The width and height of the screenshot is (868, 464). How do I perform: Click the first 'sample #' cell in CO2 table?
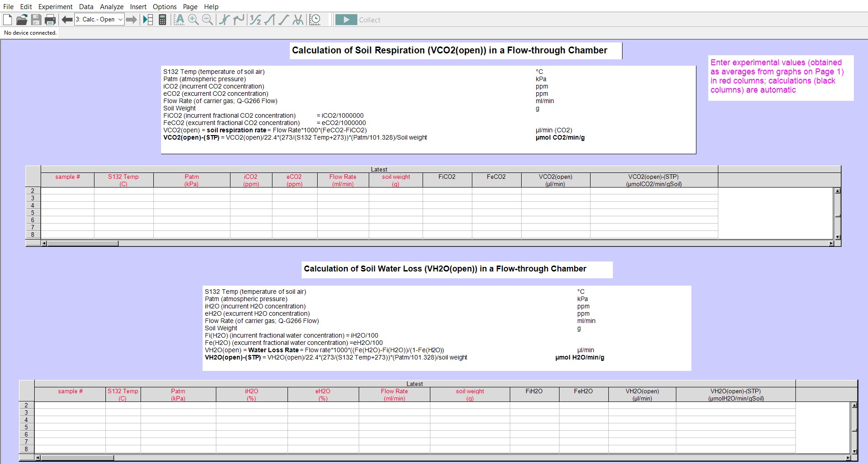68,191
